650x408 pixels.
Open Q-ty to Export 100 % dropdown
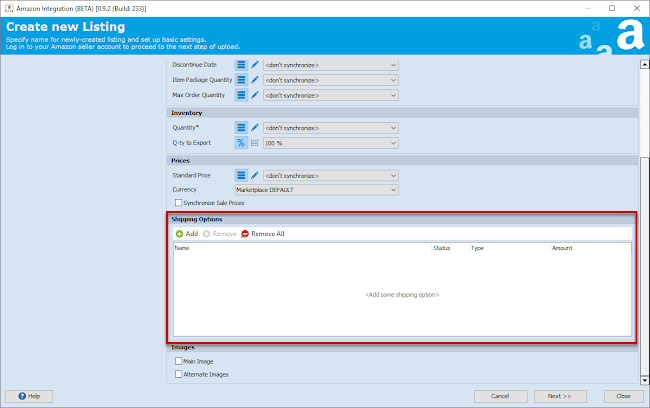[331, 143]
